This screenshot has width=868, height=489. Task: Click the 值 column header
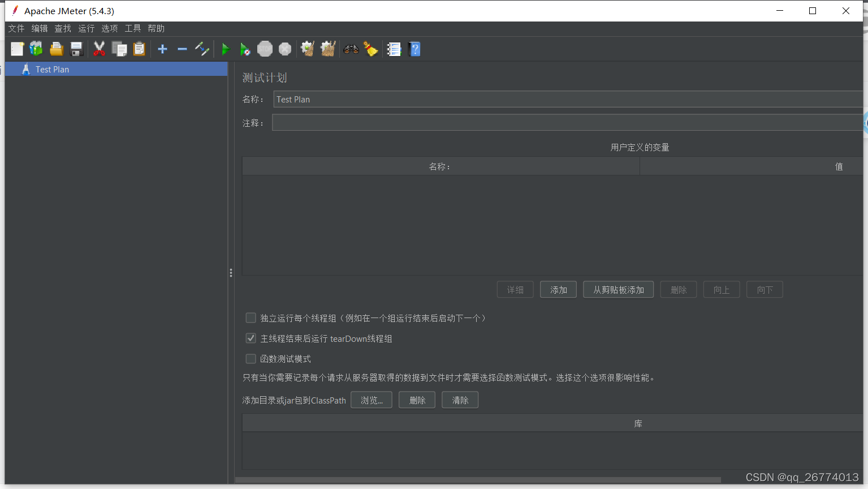(752, 166)
